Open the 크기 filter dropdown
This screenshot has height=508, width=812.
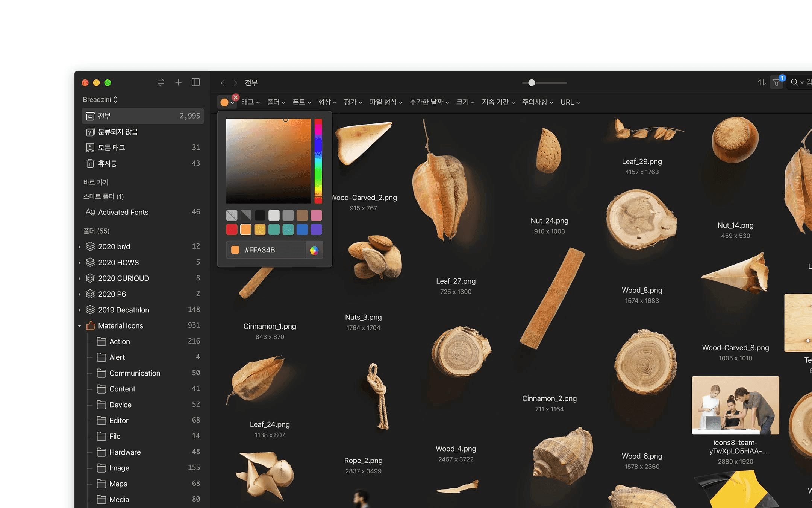(465, 102)
